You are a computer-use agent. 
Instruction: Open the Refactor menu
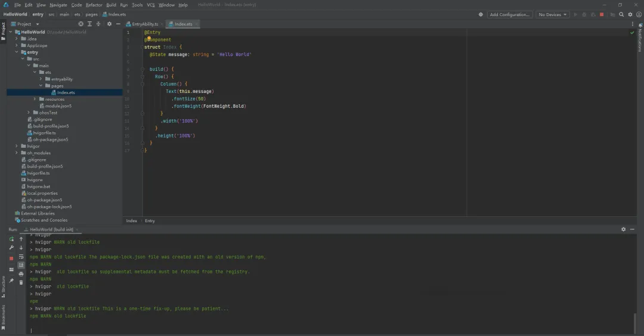(x=94, y=5)
